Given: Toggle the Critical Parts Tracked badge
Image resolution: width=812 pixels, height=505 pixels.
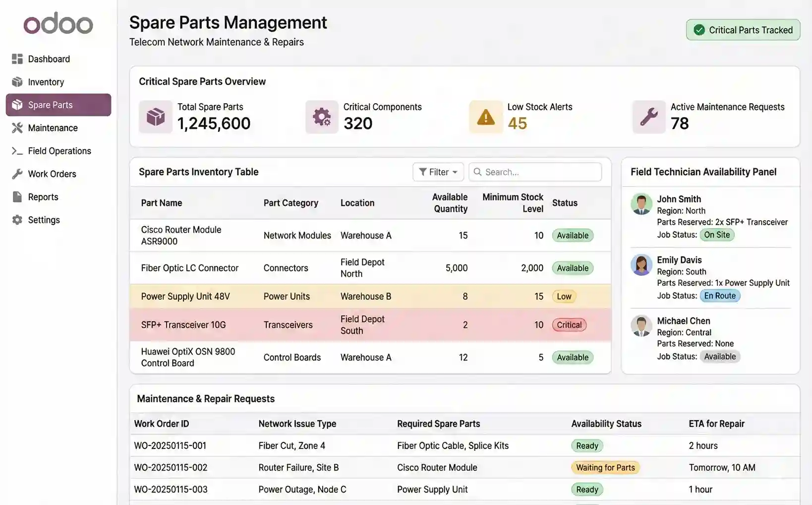Looking at the screenshot, I should (743, 30).
